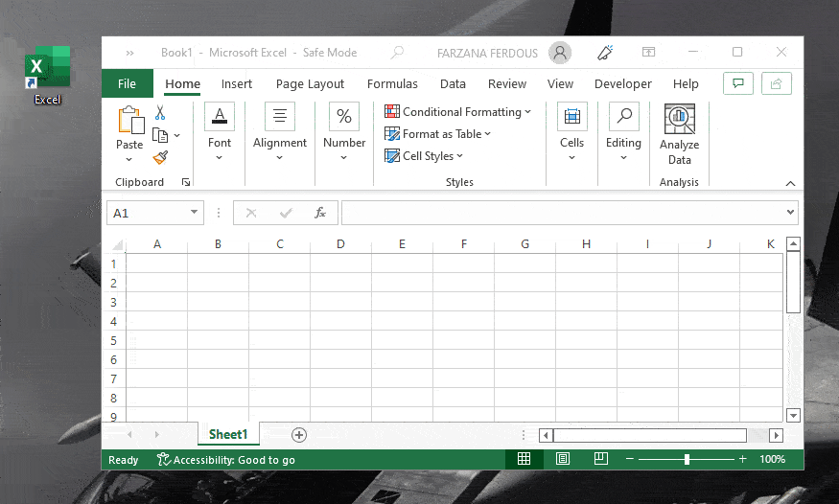Viewport: 839px width, 504px height.
Task: Click the zoom slider handle
Action: [x=687, y=459]
